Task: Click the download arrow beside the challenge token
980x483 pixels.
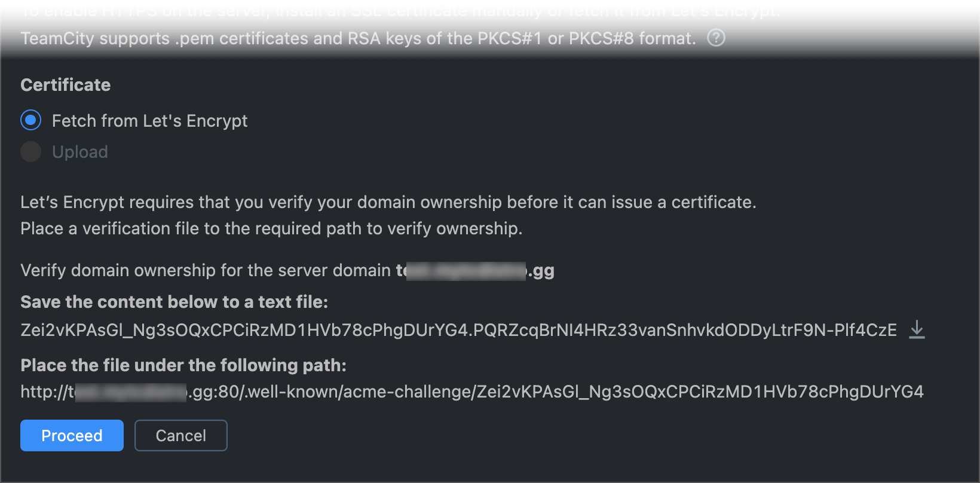Action: click(x=916, y=329)
